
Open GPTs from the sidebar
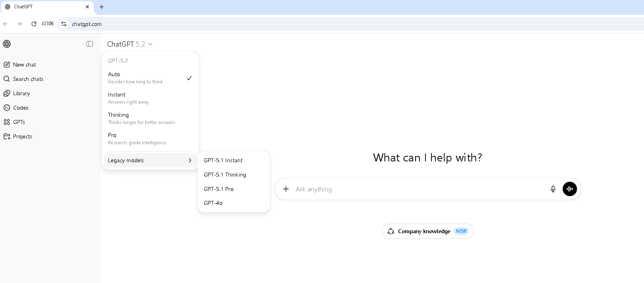click(19, 122)
